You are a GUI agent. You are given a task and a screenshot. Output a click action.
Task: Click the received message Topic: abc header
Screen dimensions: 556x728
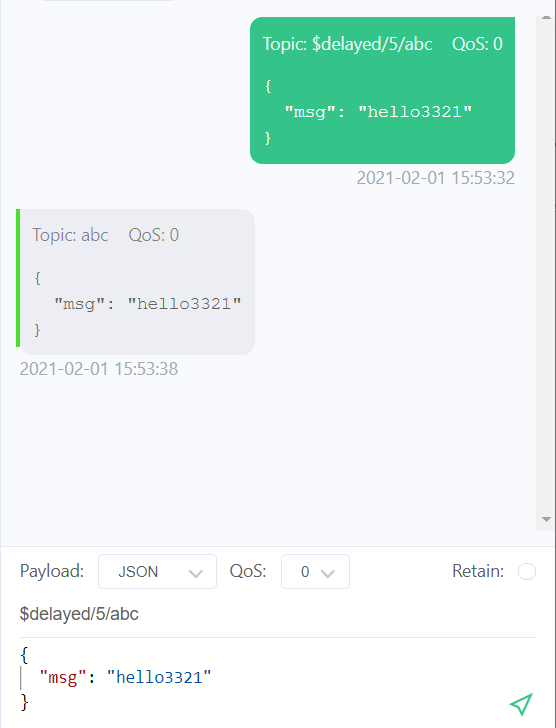tap(70, 235)
